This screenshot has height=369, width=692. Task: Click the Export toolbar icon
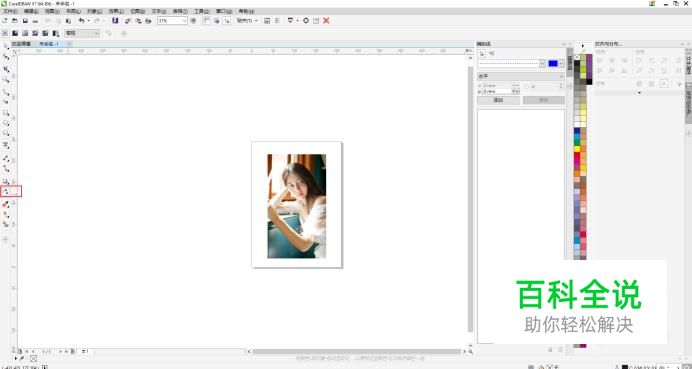coord(138,21)
